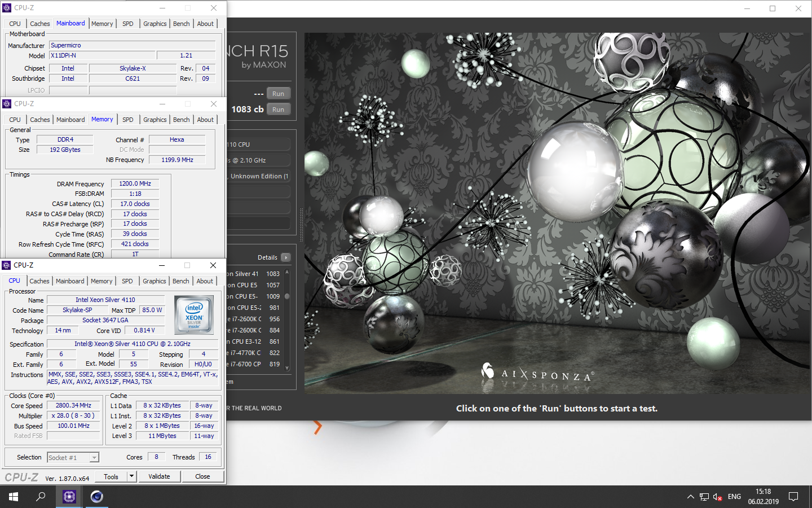Click the ranking row with score 981
Image resolution: width=812 pixels, height=508 pixels.
coord(254,308)
